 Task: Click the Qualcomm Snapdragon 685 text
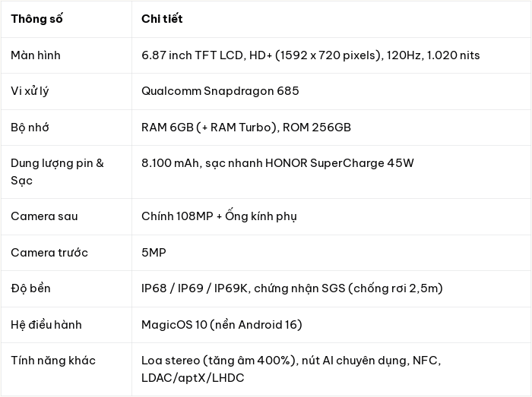pos(220,91)
